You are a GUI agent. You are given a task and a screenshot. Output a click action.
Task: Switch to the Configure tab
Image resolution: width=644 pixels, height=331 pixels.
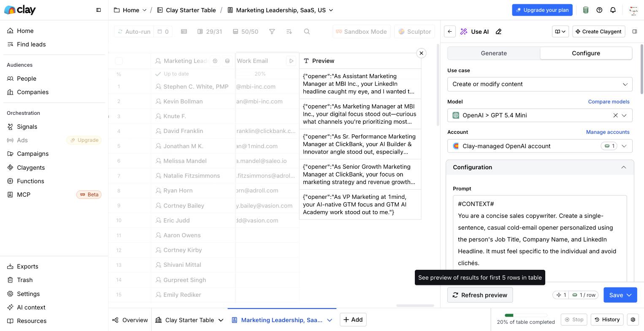pos(586,53)
